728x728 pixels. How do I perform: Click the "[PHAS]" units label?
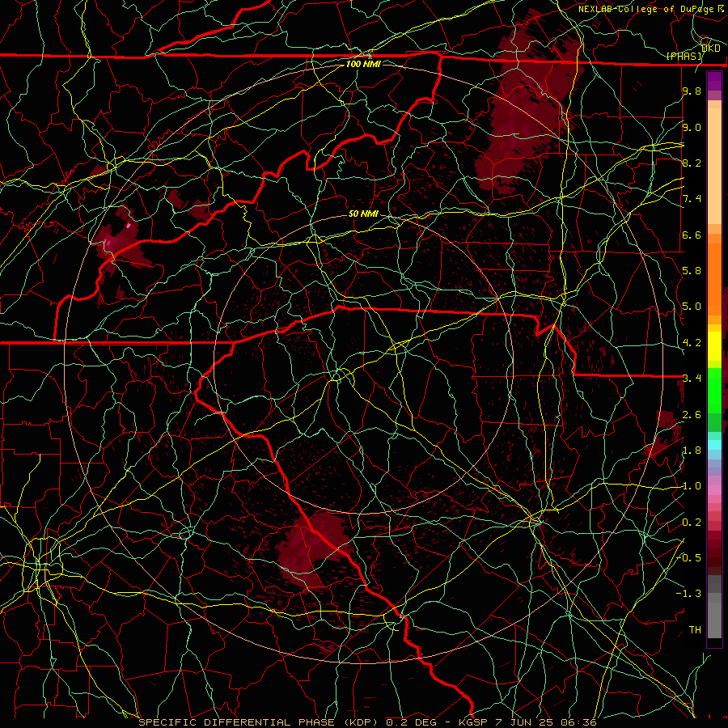point(684,57)
